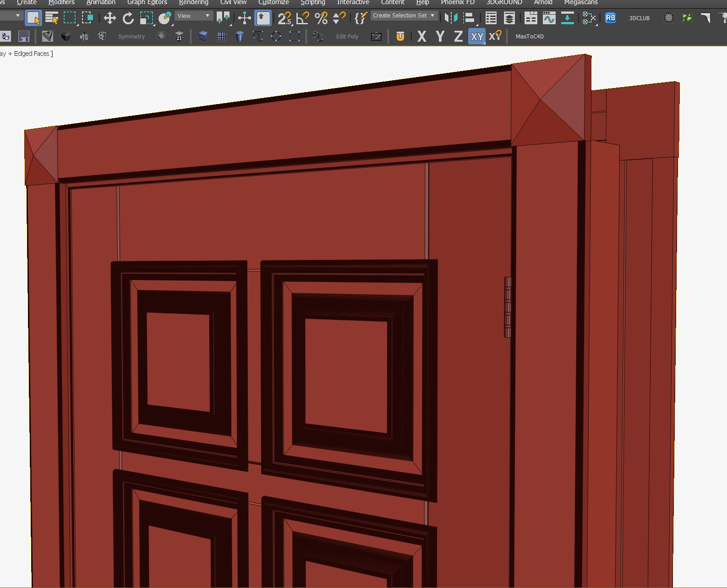Open the Scripting menu

313,3
